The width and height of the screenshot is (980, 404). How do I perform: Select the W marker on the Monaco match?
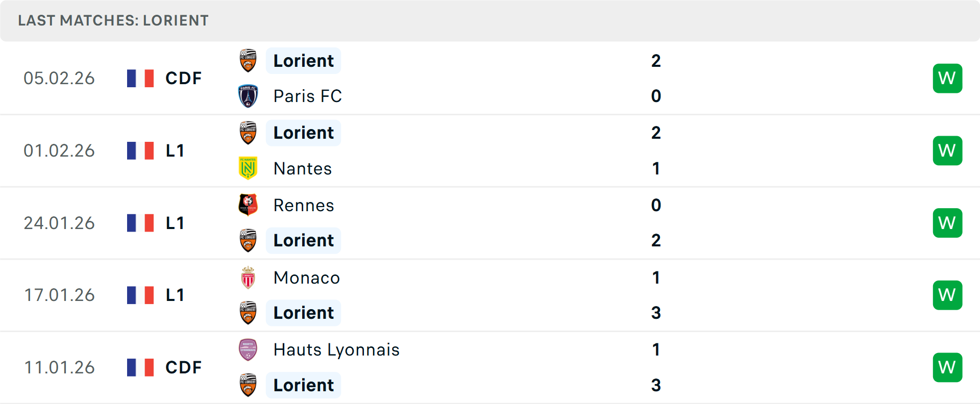947,295
